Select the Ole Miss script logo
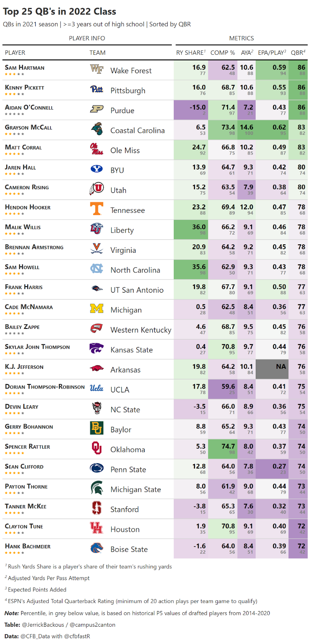Image resolution: width=310 pixels, height=644 pixels. click(x=96, y=149)
